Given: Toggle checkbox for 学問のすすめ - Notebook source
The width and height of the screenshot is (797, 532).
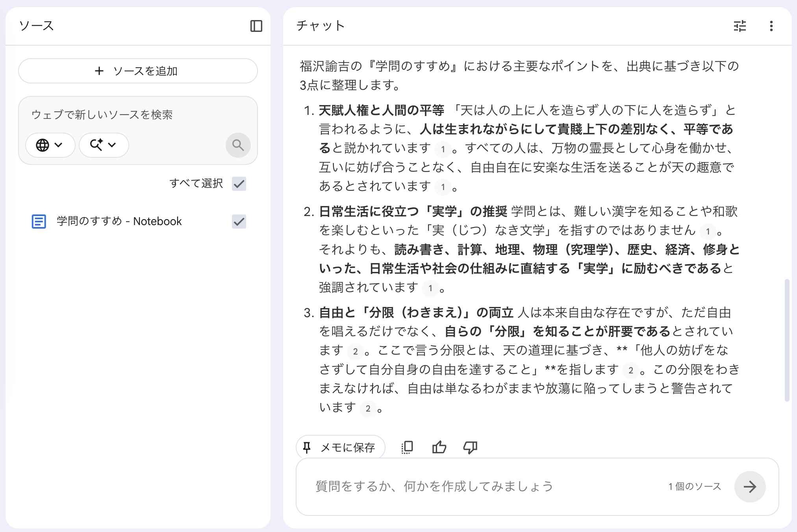Looking at the screenshot, I should [x=239, y=222].
